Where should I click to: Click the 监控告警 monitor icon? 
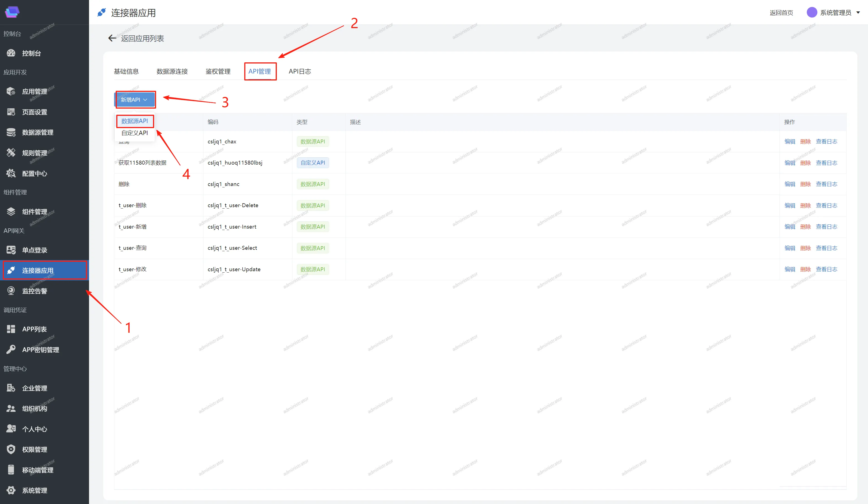click(11, 291)
